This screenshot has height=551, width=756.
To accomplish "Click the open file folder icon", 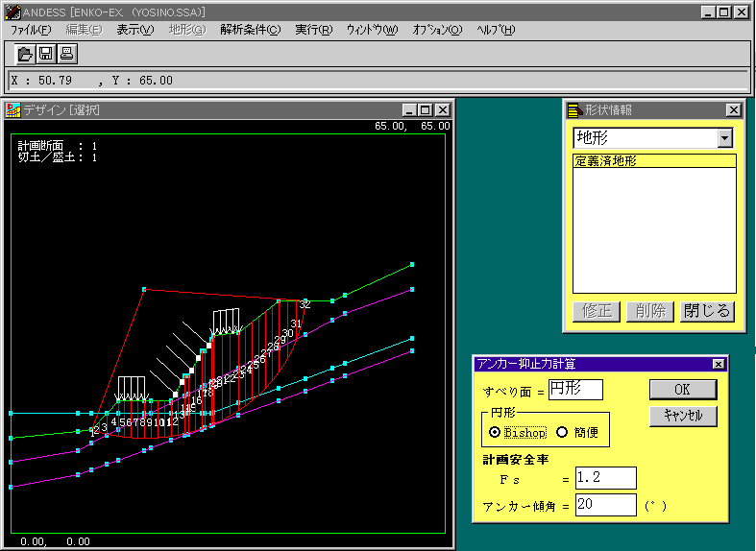I will tap(26, 53).
